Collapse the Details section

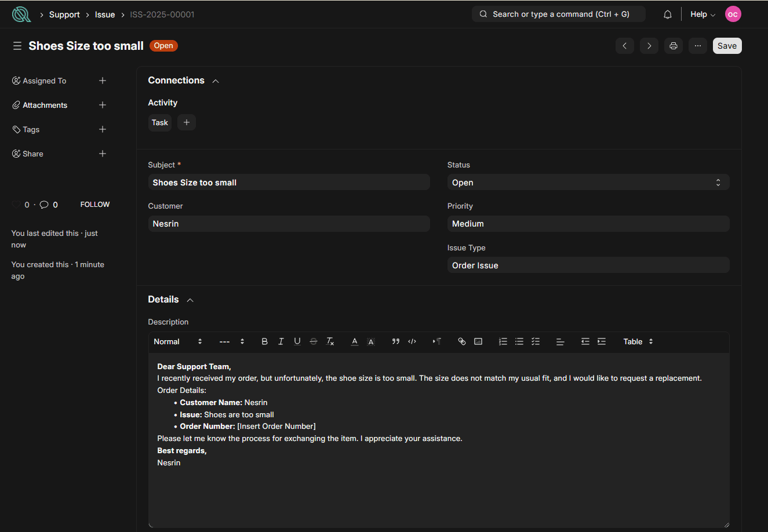[190, 300]
